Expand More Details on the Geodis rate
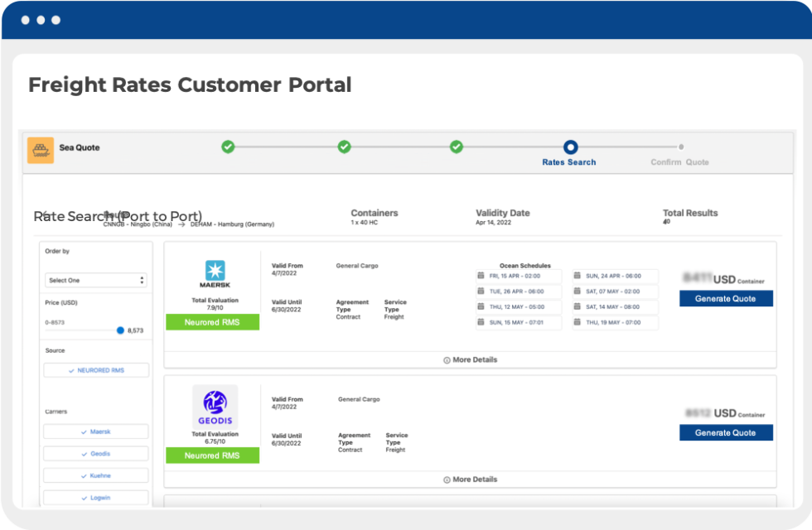 (475, 479)
